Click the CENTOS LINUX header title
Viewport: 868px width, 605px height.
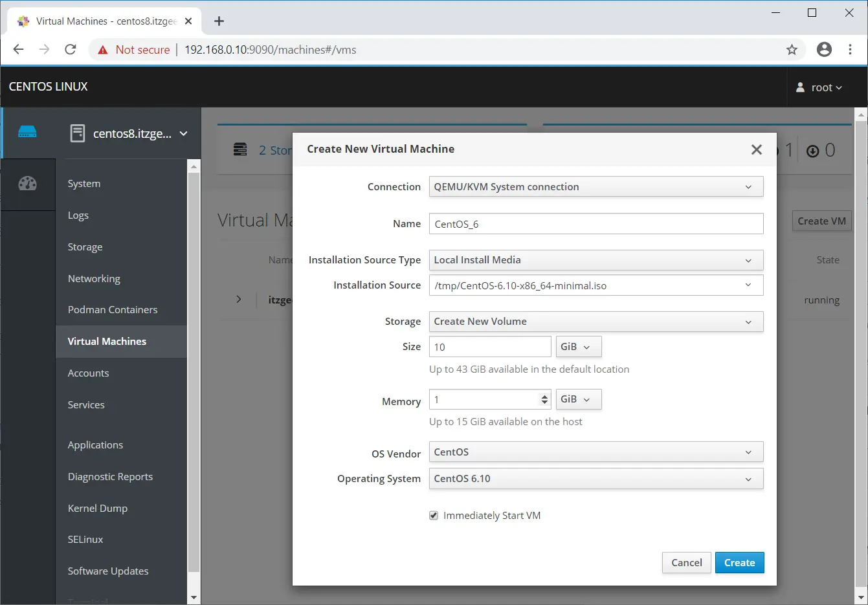coord(49,87)
